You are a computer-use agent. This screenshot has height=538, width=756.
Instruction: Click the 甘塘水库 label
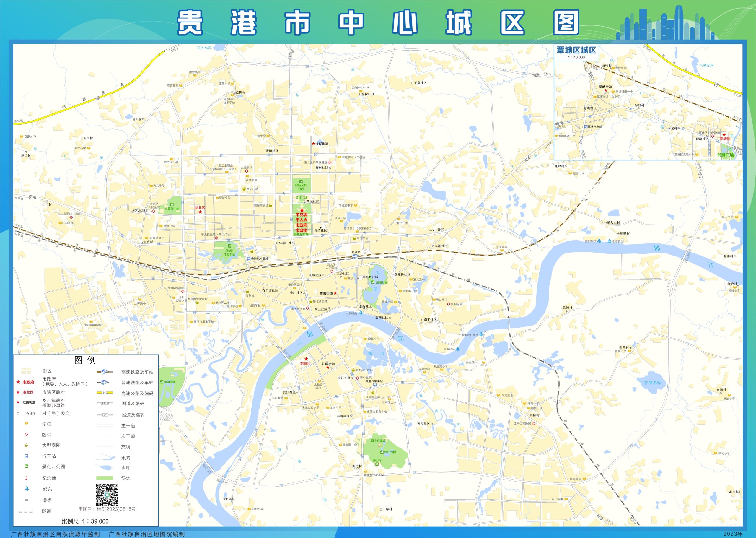(x=652, y=383)
